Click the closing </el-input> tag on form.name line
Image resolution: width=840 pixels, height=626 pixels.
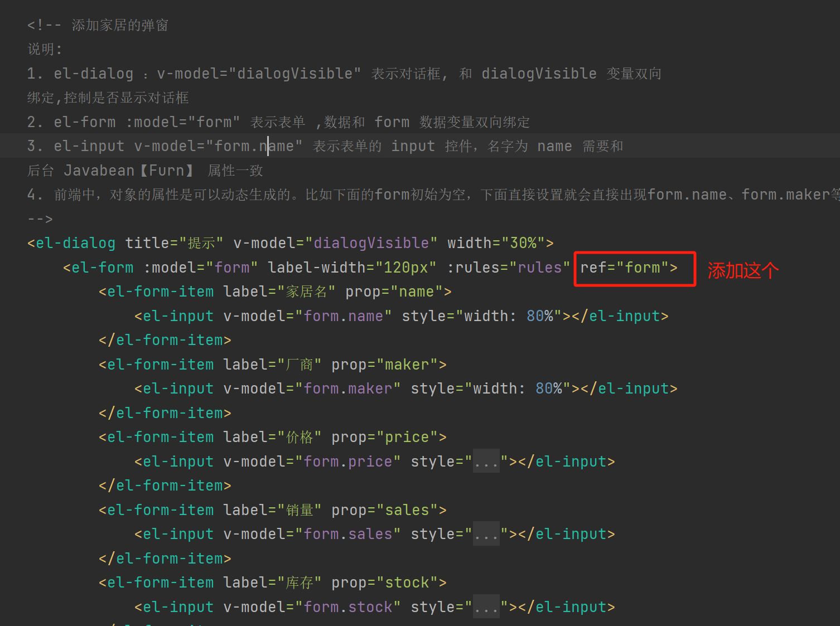(x=620, y=316)
